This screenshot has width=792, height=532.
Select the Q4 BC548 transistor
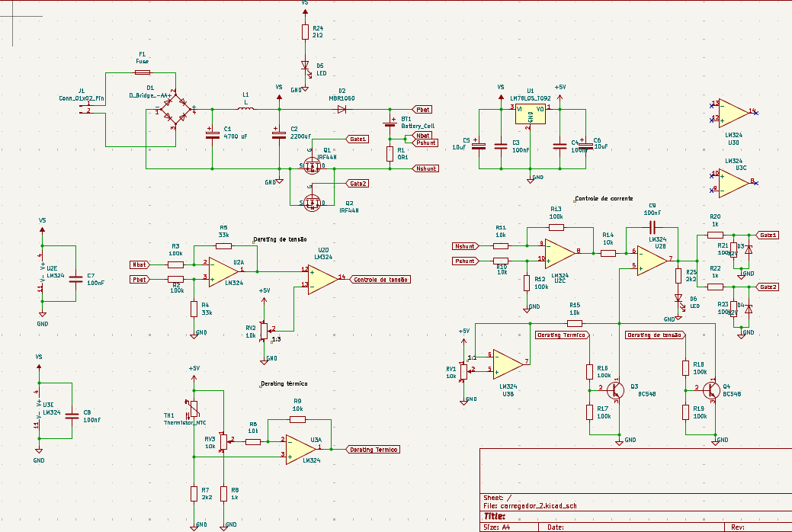pyautogui.click(x=711, y=390)
